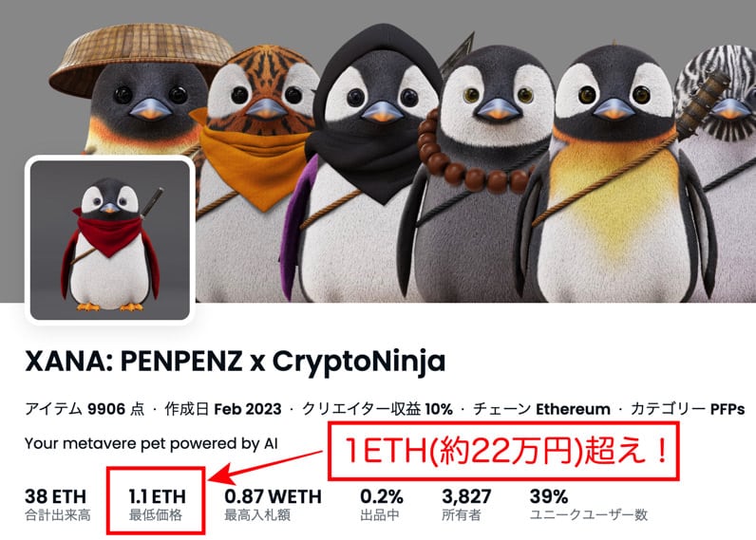Screen dimensions: 756x540
Task: Select the Ethereum chain label
Action: pos(573,409)
